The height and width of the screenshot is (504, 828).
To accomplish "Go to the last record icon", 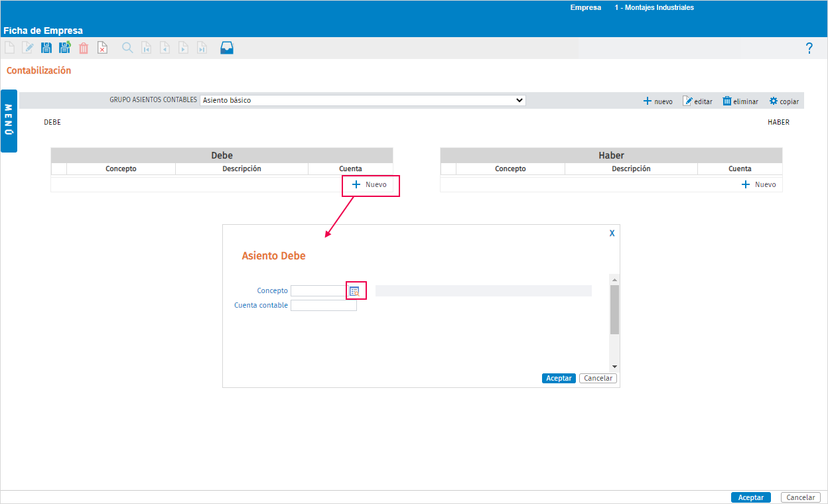I will tap(202, 48).
